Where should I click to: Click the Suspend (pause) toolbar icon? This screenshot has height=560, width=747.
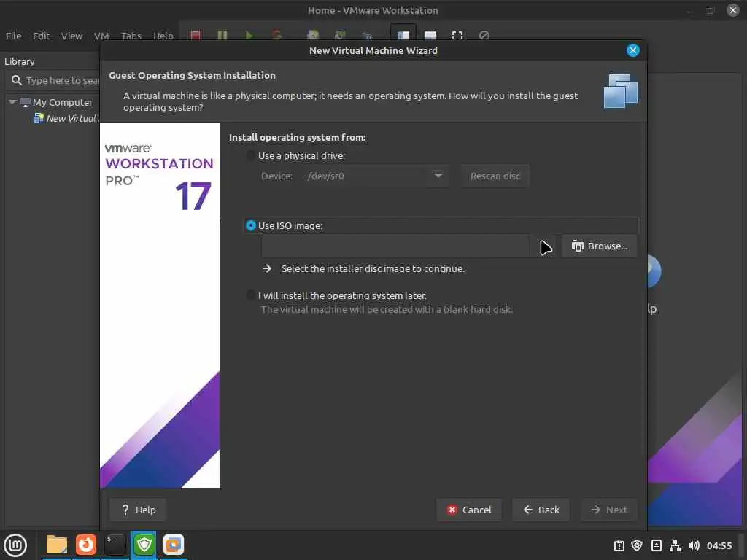(222, 35)
